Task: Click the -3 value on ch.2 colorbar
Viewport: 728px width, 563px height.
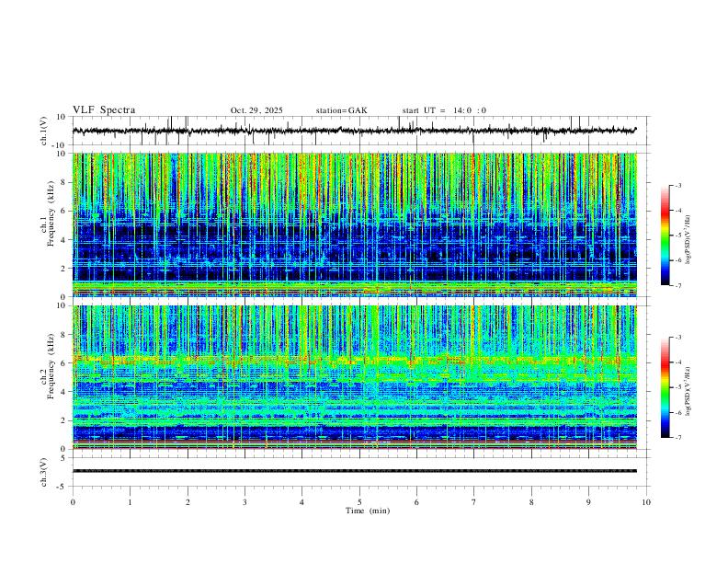Action: pos(677,338)
